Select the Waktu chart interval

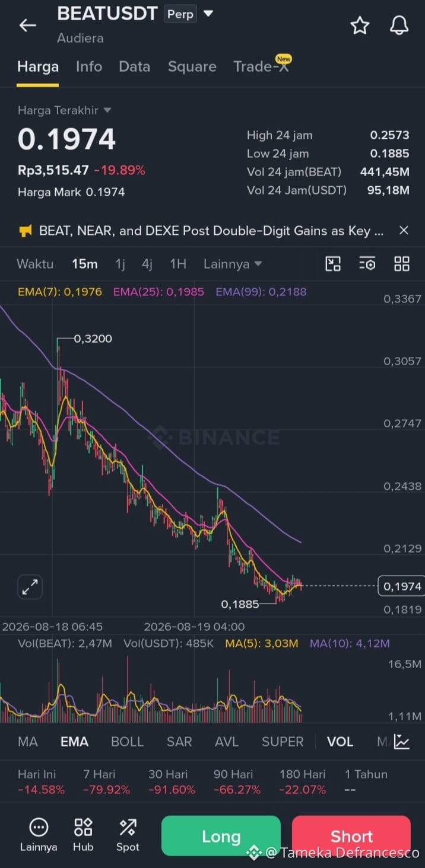[35, 264]
